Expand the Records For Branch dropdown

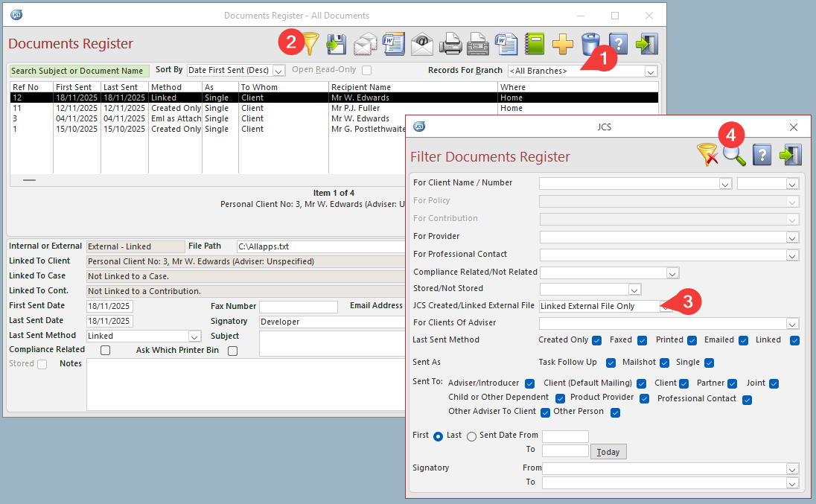651,71
